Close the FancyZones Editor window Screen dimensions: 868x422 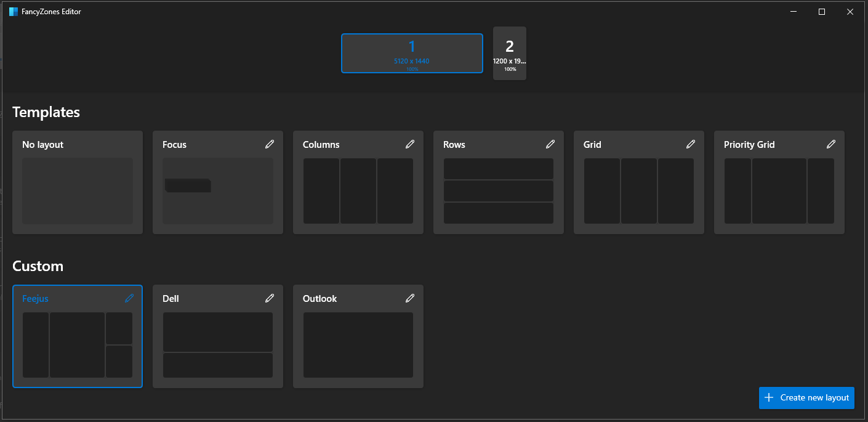click(850, 12)
